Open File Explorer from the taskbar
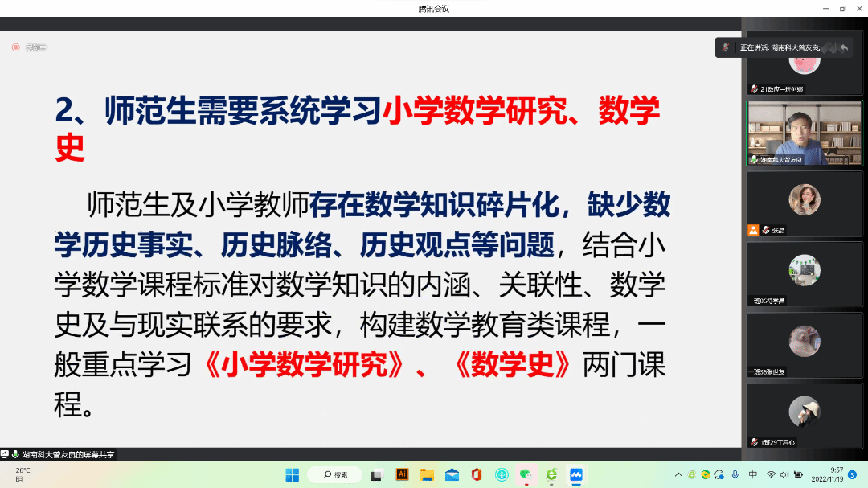 tap(427, 474)
